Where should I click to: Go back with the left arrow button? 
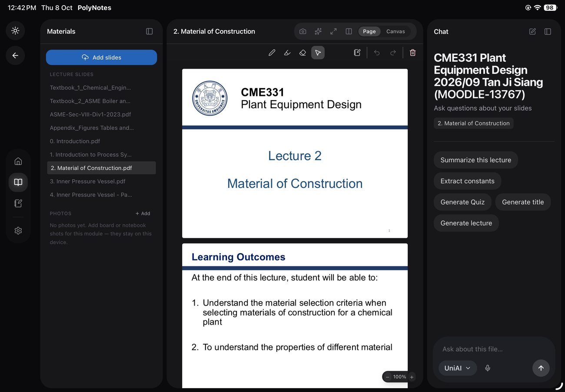15,55
